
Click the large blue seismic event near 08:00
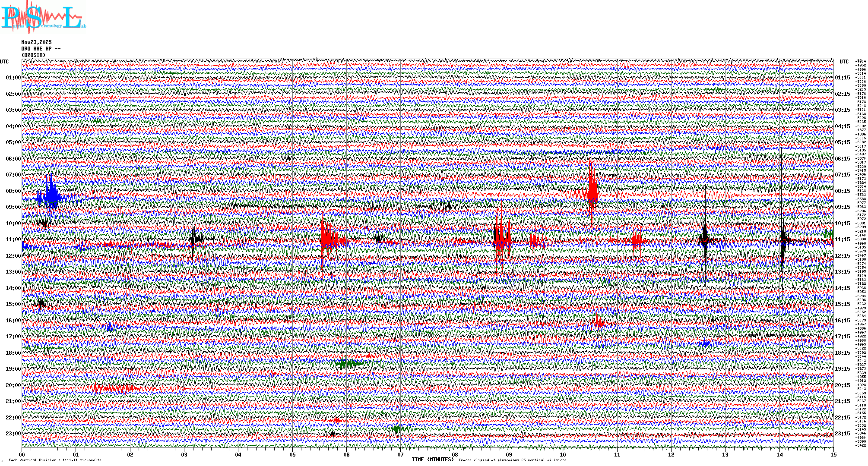click(x=52, y=196)
